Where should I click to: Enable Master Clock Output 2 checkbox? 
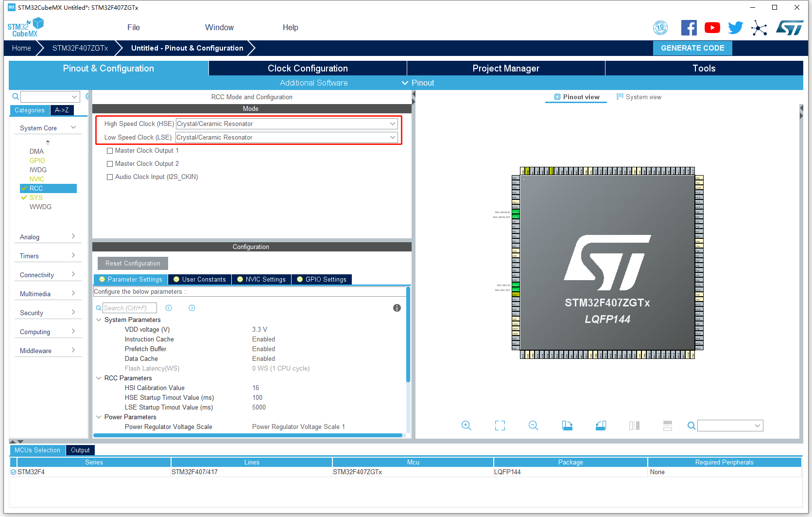click(x=110, y=164)
